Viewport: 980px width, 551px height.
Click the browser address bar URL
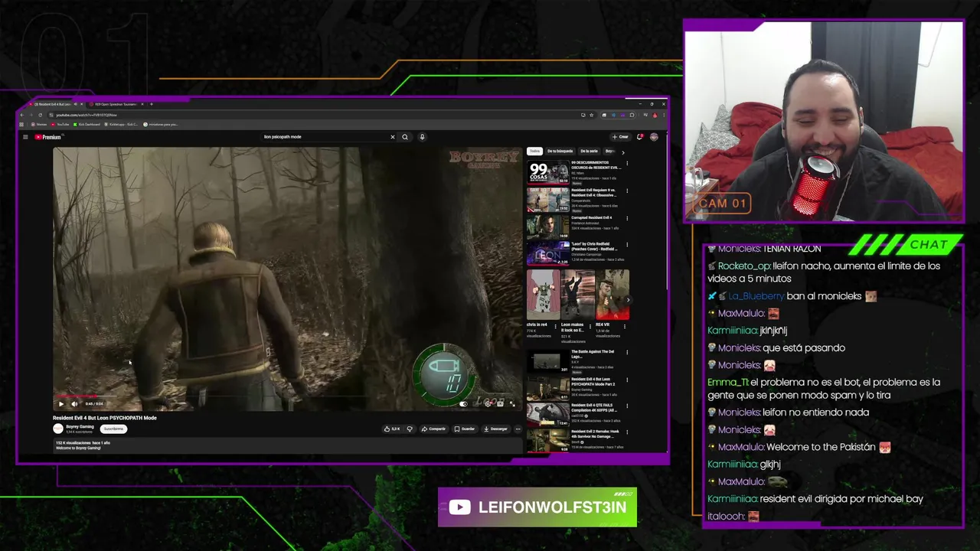(86, 115)
